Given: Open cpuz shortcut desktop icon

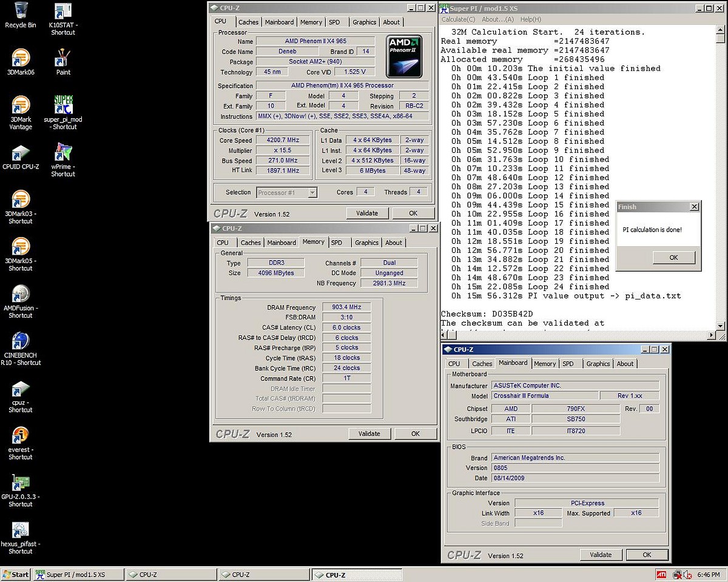Looking at the screenshot, I should click(x=21, y=388).
